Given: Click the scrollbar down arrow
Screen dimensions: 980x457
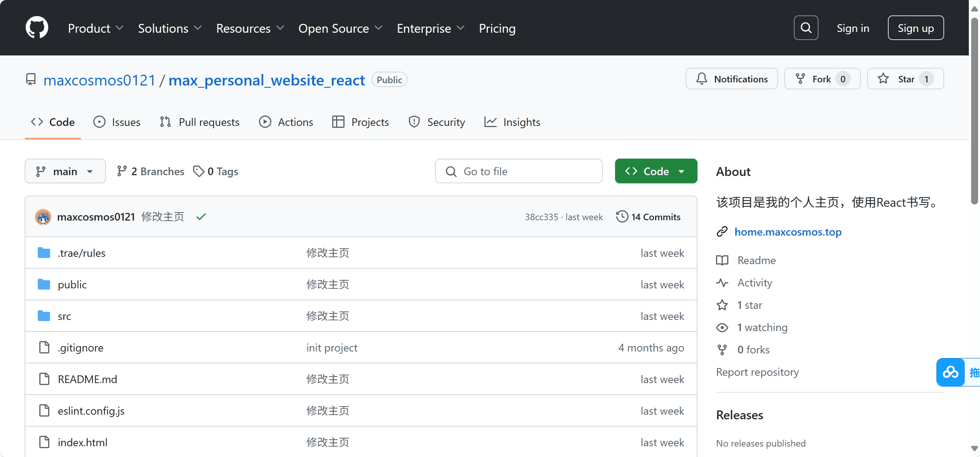Looking at the screenshot, I should click(975, 449).
